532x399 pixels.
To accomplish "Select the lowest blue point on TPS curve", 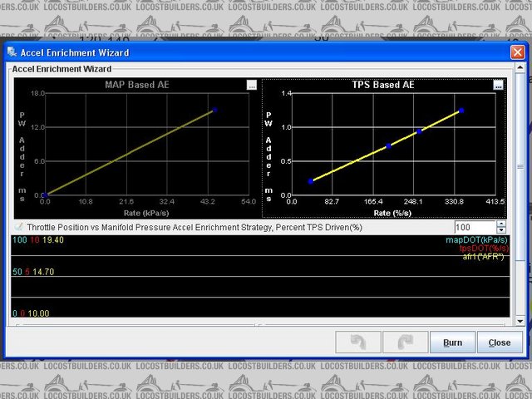I will [x=311, y=181].
